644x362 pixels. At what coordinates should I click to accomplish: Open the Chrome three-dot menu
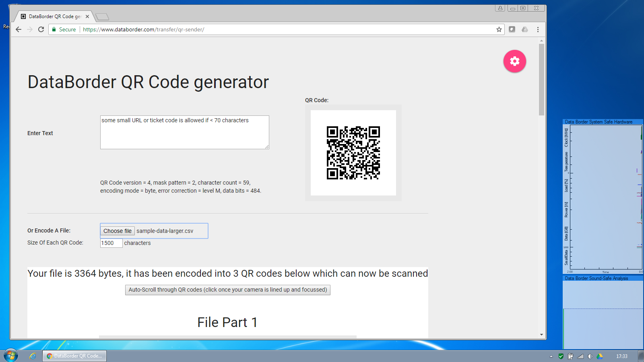click(538, 29)
